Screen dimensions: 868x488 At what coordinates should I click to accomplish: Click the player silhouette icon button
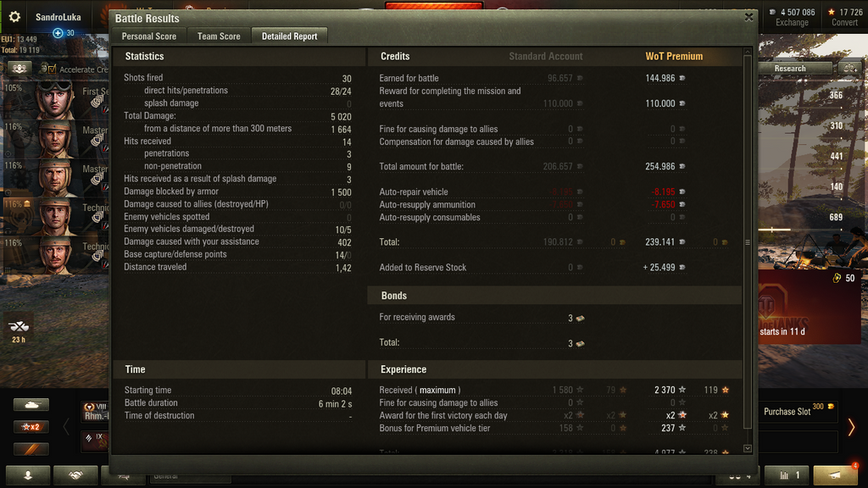pos(28,475)
